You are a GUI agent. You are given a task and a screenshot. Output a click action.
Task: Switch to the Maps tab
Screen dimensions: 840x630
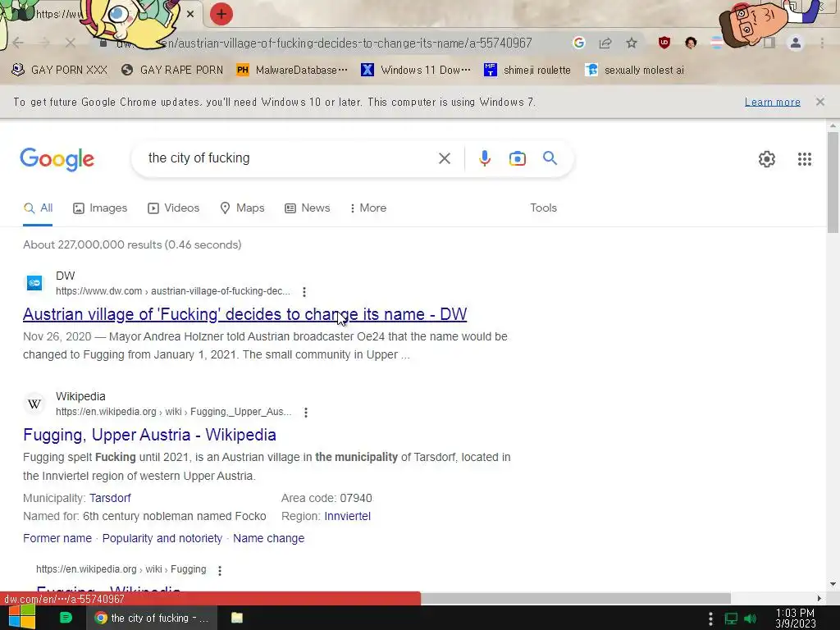[x=242, y=208]
